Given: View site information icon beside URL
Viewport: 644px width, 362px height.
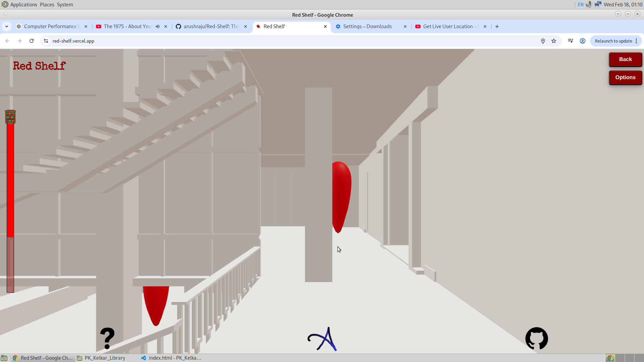Looking at the screenshot, I should pyautogui.click(x=46, y=41).
